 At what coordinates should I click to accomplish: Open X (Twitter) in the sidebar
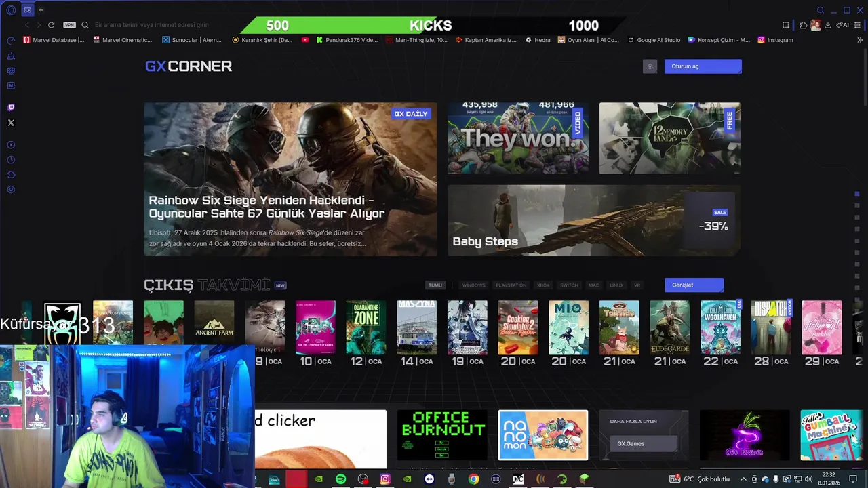[x=11, y=123]
